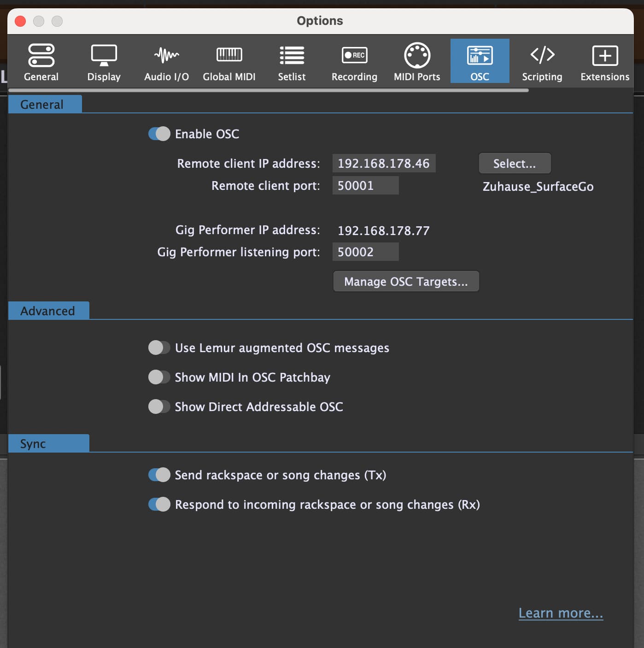Click the horizontal scrollbar under the tab bar
This screenshot has height=648, width=644.
tap(269, 90)
